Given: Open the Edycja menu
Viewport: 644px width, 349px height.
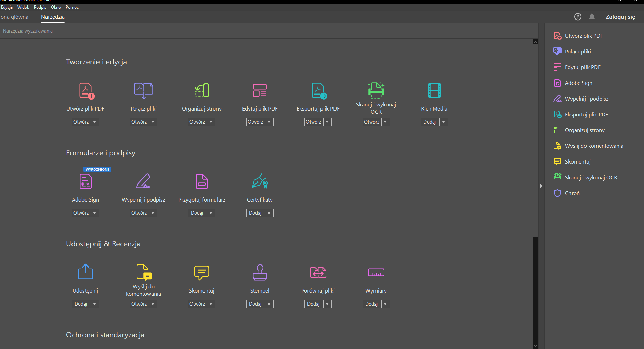Looking at the screenshot, I should click(6, 7).
